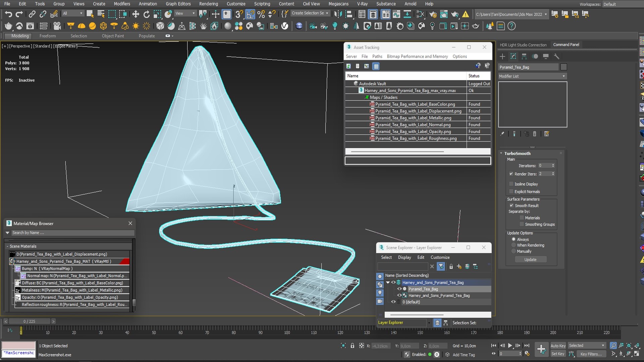The height and width of the screenshot is (362, 644).
Task: Select the When Rendering update option
Action: [x=514, y=245]
